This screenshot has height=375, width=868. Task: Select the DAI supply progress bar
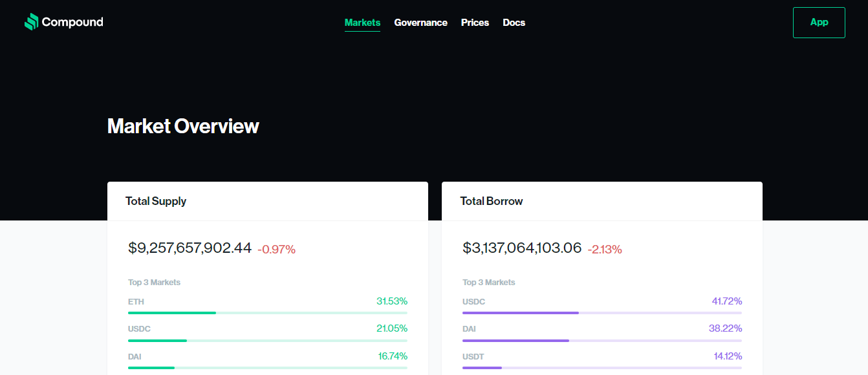pyautogui.click(x=268, y=367)
